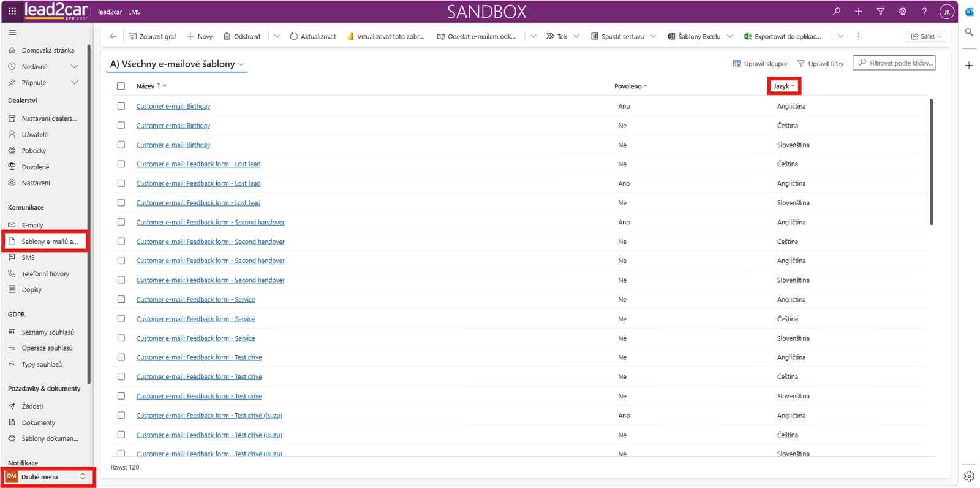The height and width of the screenshot is (488, 980).
Task: Open the settings gear in the purple header
Action: [x=903, y=11]
